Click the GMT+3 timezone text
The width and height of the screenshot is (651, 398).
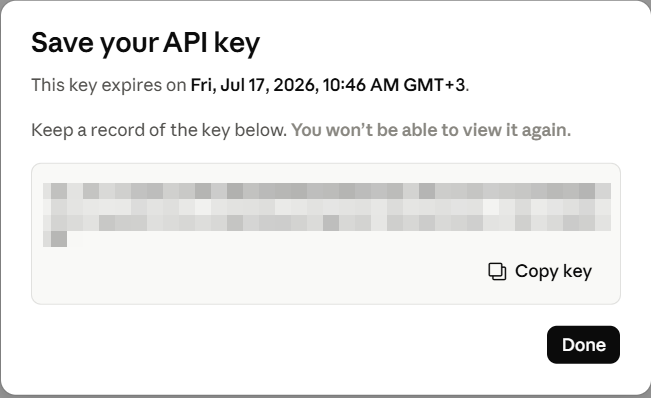click(x=434, y=85)
